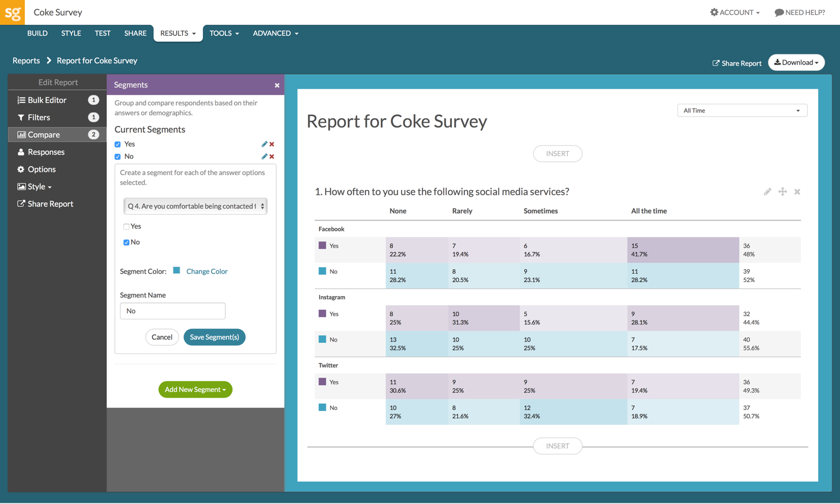840x504 pixels.
Task: Uncheck the Yes current segment checkbox
Action: pos(118,144)
